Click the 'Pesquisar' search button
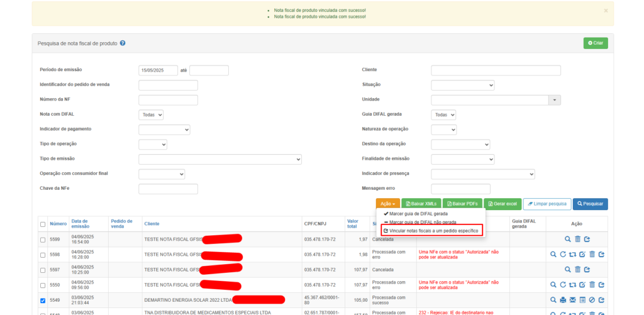644x315 pixels. pos(590,204)
